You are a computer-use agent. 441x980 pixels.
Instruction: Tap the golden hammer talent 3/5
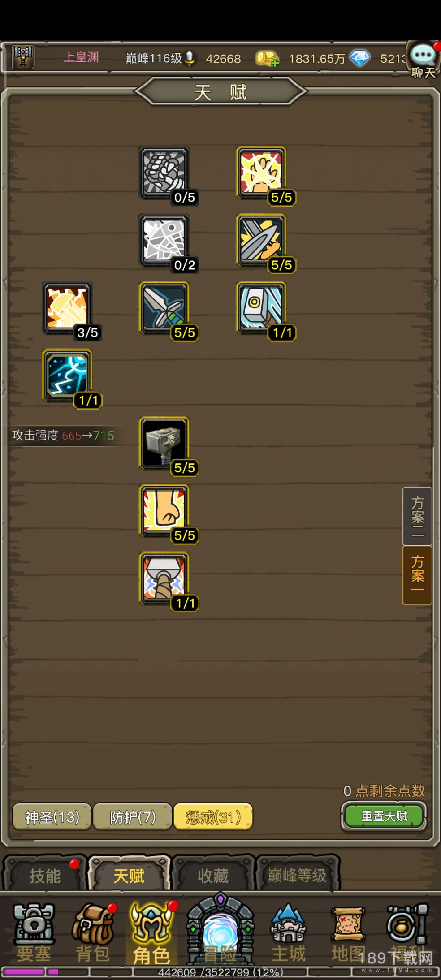pos(67,308)
